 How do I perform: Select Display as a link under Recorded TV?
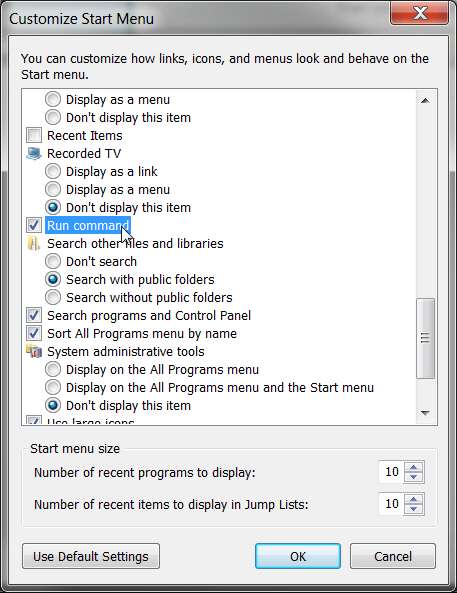click(x=53, y=171)
